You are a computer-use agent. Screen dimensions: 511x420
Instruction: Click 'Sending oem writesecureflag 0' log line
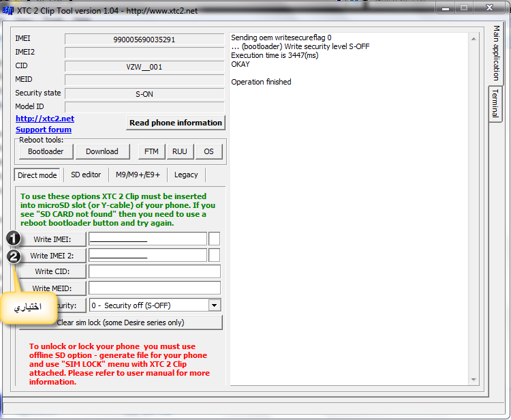coord(281,37)
